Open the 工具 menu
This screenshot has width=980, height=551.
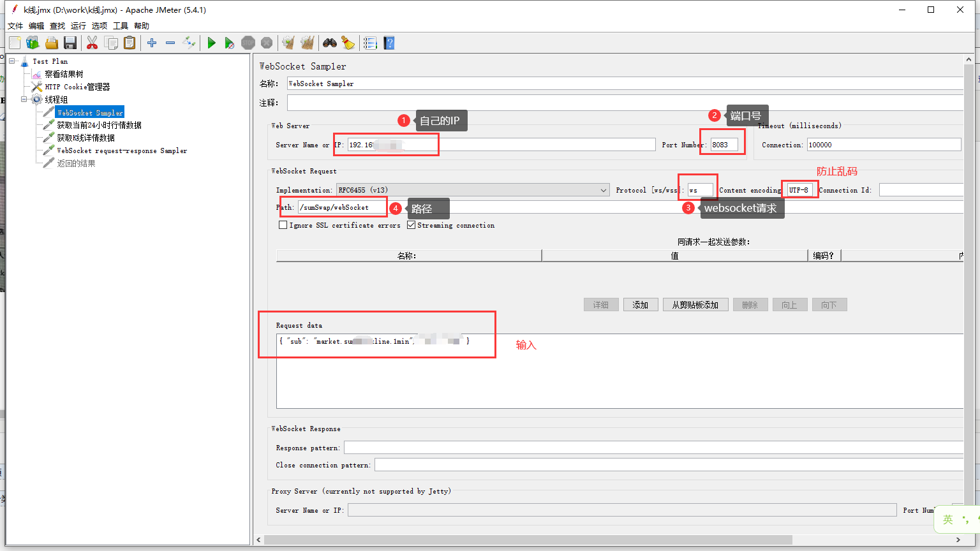pos(121,26)
